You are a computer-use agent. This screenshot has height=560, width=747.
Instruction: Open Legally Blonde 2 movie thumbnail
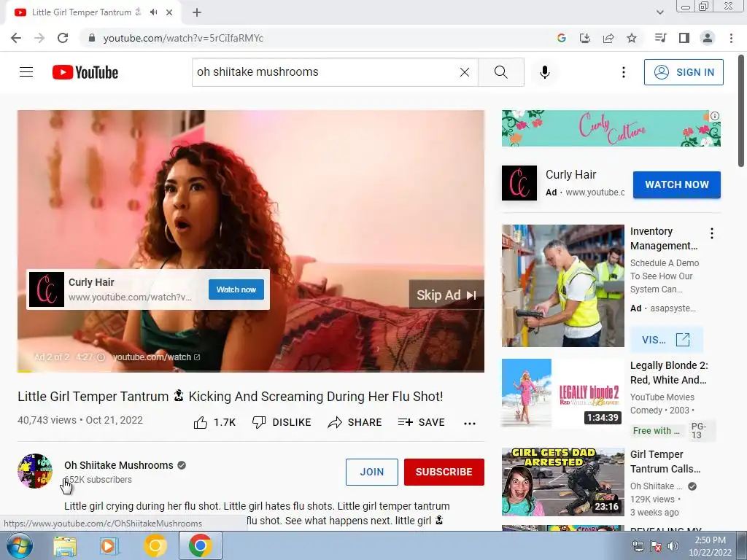(x=562, y=393)
